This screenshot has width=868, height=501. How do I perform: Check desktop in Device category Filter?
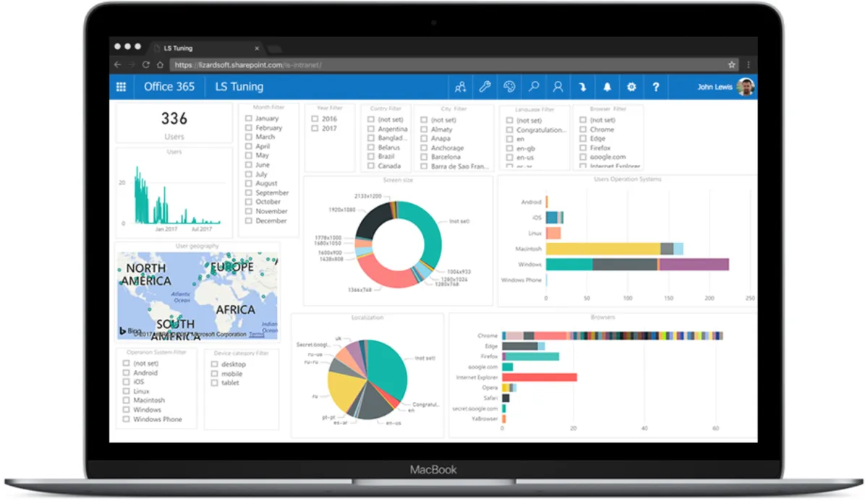[x=215, y=364]
